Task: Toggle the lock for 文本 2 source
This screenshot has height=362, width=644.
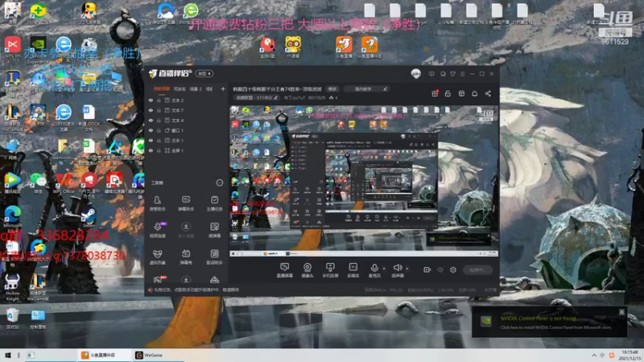Action: pos(159,100)
